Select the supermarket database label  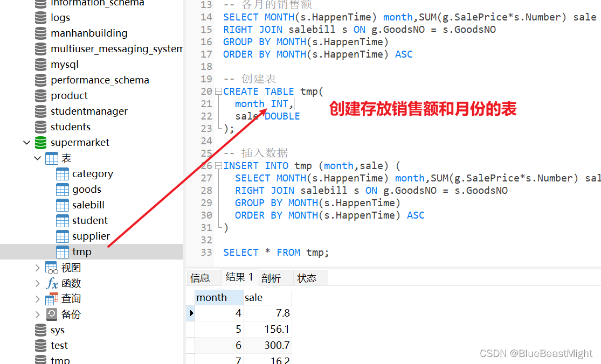(80, 143)
